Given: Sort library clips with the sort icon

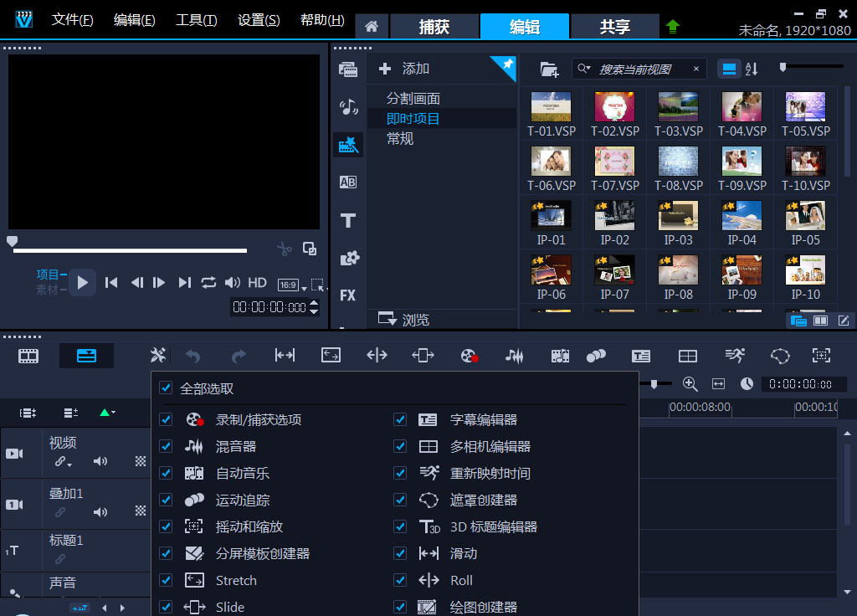Looking at the screenshot, I should pyautogui.click(x=752, y=69).
